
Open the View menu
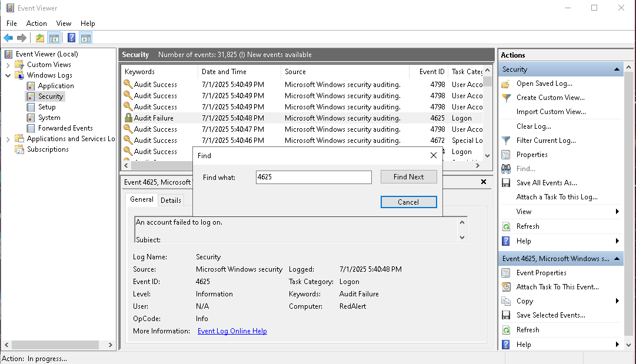[x=64, y=24]
